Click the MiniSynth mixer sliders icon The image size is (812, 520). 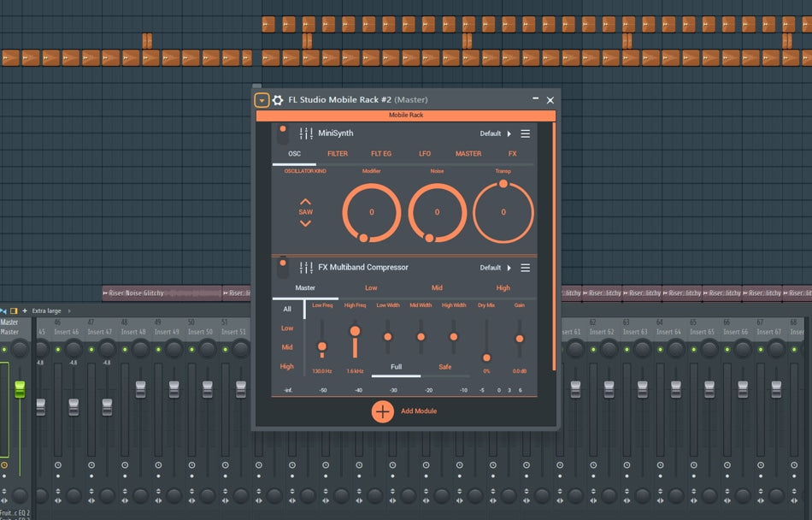[306, 133]
